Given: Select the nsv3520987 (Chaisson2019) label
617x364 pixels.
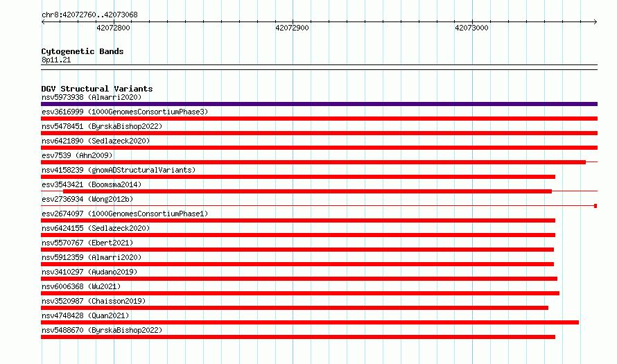Looking at the screenshot, I should (94, 301).
